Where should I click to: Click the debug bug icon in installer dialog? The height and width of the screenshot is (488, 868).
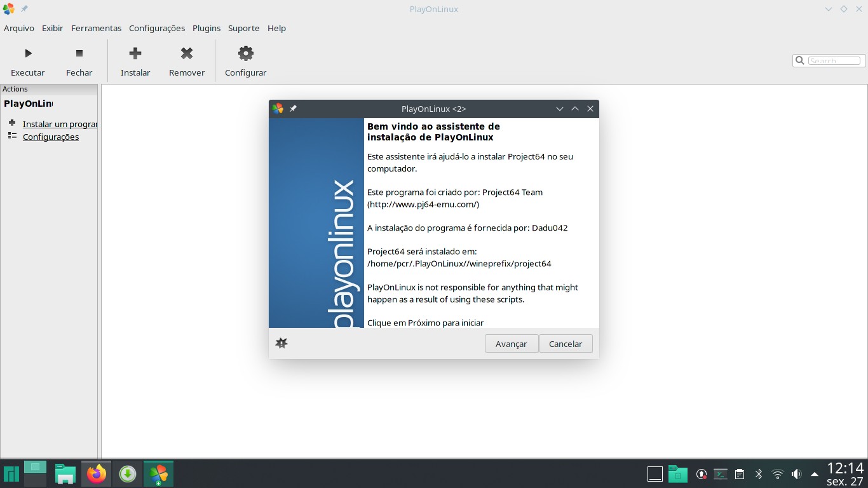point(281,343)
